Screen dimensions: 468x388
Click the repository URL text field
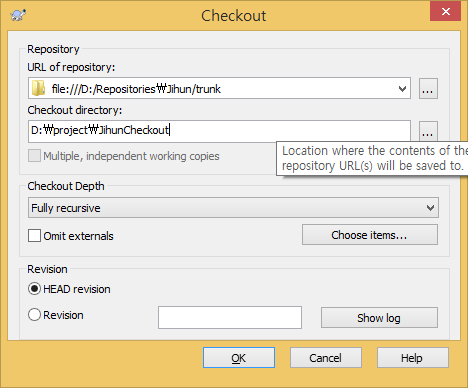click(219, 88)
